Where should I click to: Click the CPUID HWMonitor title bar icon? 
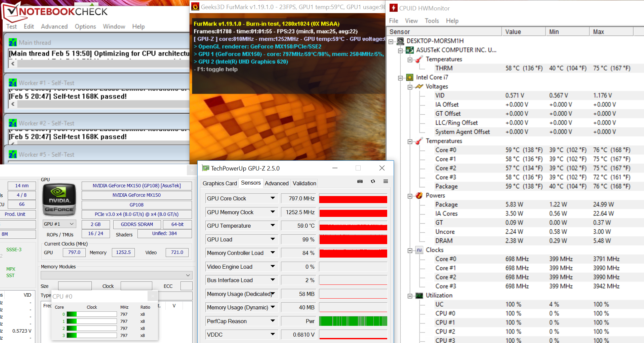click(x=393, y=8)
